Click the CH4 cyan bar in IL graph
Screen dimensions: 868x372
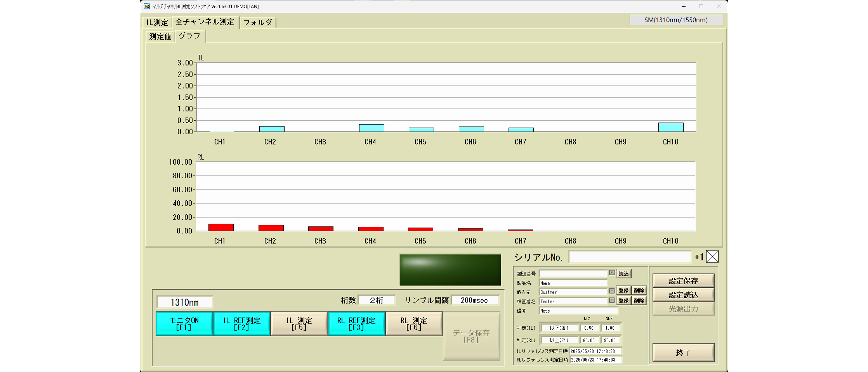coord(372,128)
